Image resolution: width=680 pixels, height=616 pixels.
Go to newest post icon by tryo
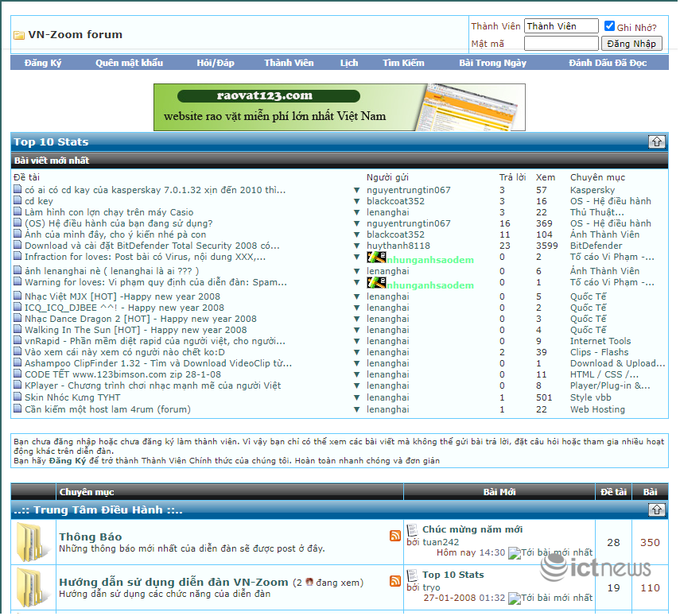pos(514,599)
